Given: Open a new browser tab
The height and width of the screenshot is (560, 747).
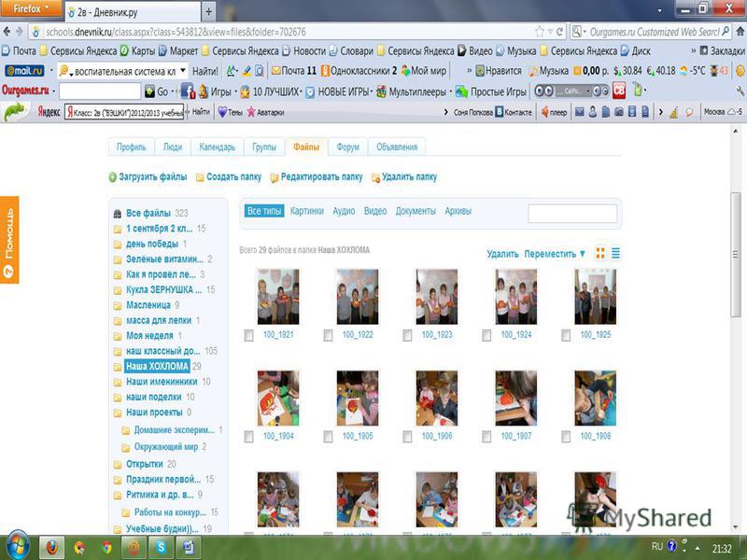Looking at the screenshot, I should 208,11.
